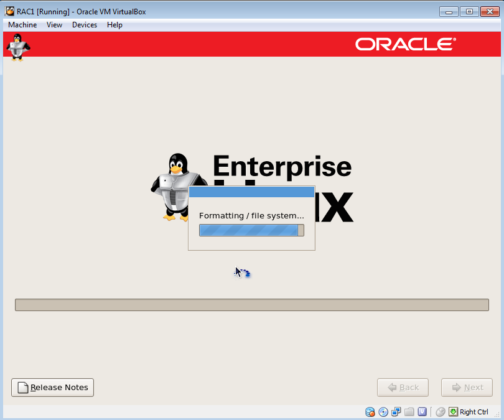Click the shared folders status icon

click(409, 412)
